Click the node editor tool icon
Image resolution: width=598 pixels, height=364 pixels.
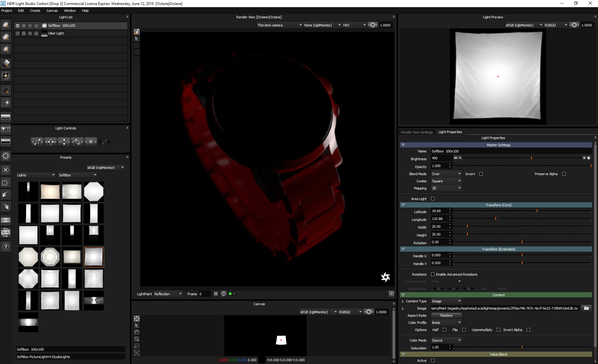pyautogui.click(x=6, y=155)
